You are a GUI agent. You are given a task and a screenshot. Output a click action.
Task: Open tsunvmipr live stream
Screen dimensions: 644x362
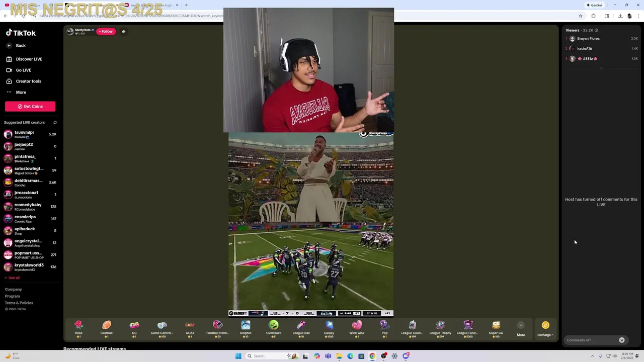(30, 134)
